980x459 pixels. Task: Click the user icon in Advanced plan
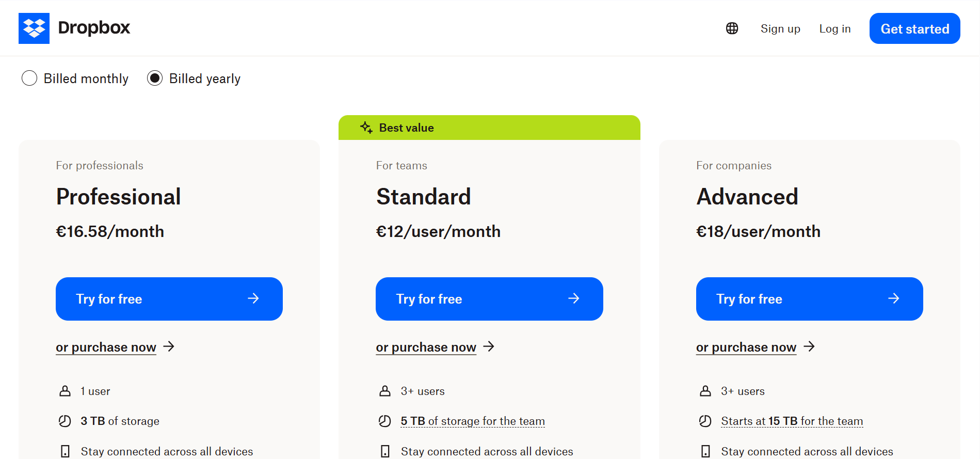[705, 391]
